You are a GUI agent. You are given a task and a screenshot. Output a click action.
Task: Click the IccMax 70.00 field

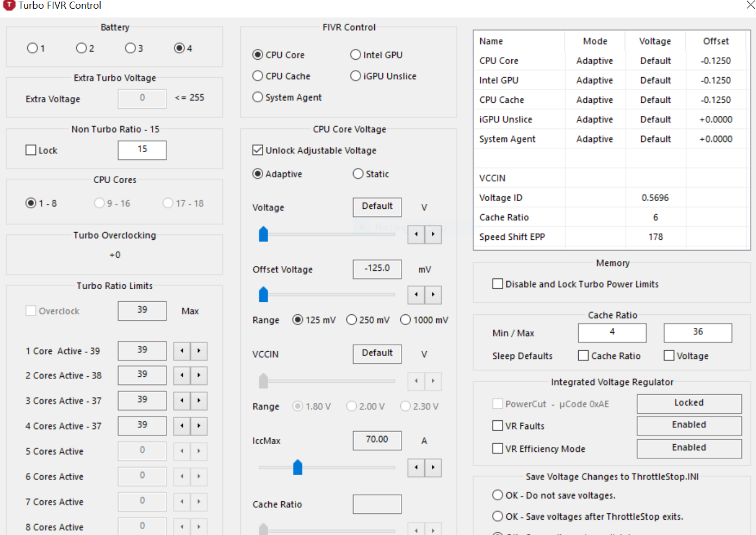point(377,440)
